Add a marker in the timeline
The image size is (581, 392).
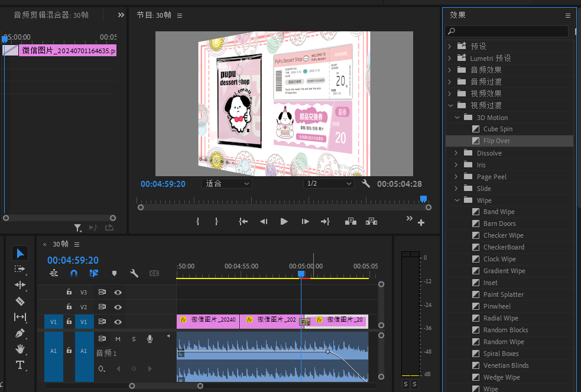pyautogui.click(x=114, y=273)
